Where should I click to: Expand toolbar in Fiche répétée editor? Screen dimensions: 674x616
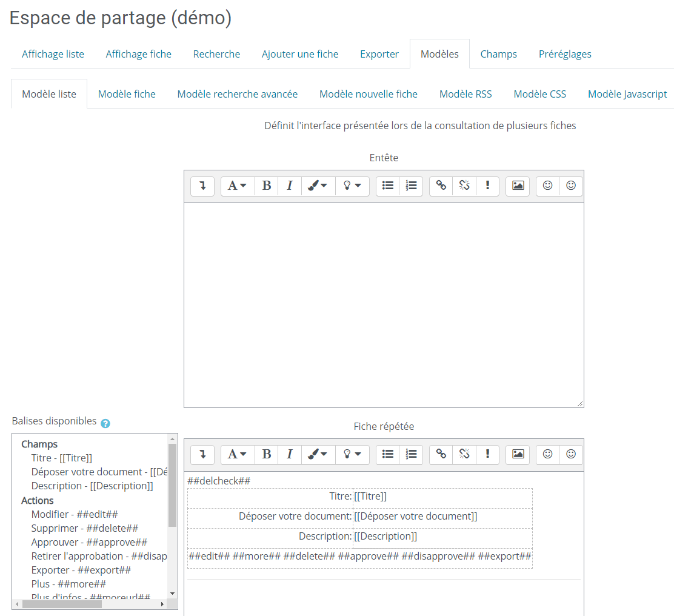click(202, 455)
